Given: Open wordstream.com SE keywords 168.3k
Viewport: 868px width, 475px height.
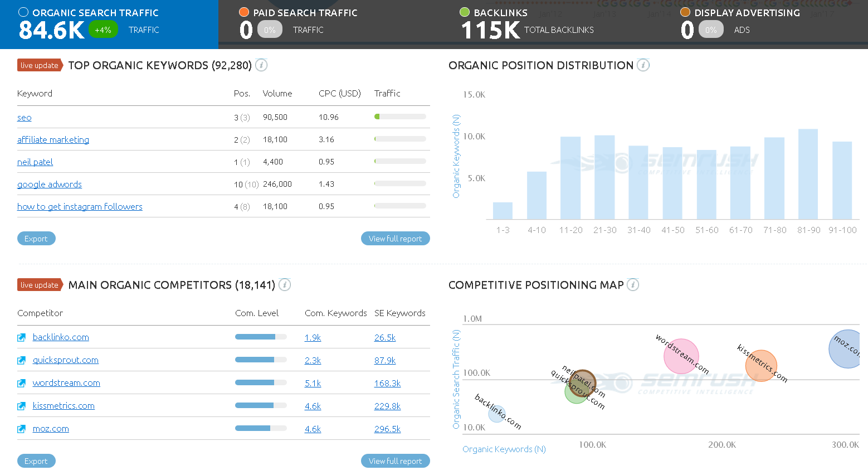Looking at the screenshot, I should (x=387, y=384).
